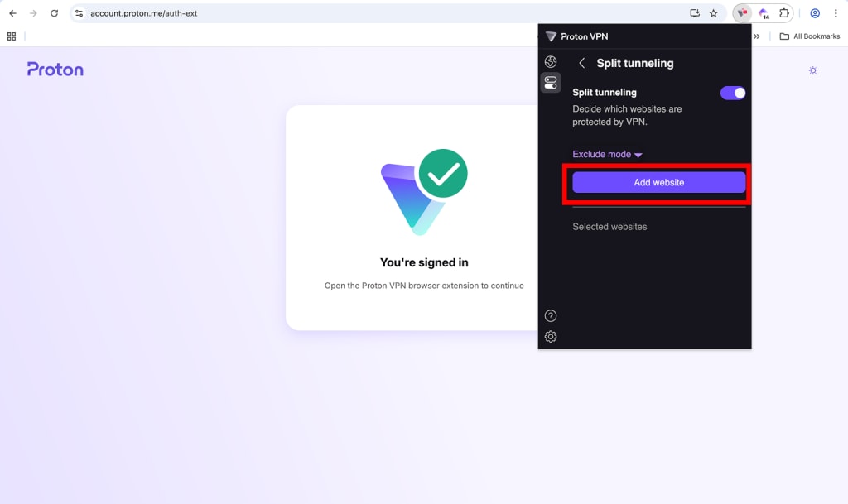
Task: Open the apps grid in bookmarks bar
Action: click(12, 36)
